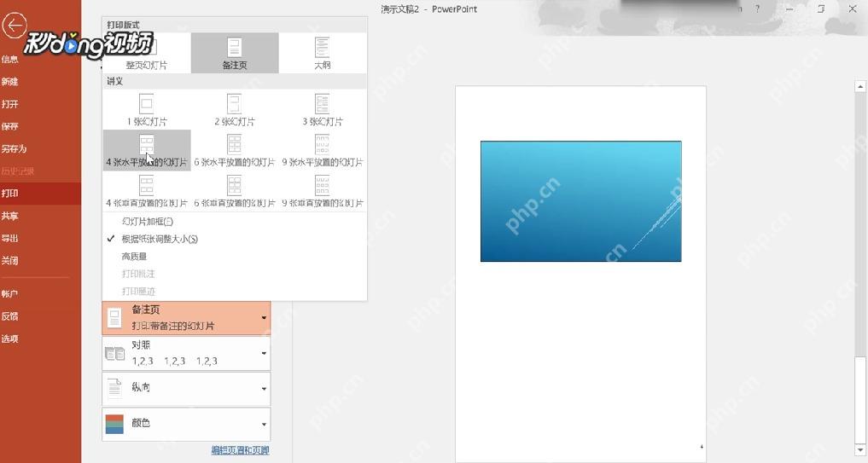Go back using the circled arrow icon
The image size is (868, 463).
(14, 25)
